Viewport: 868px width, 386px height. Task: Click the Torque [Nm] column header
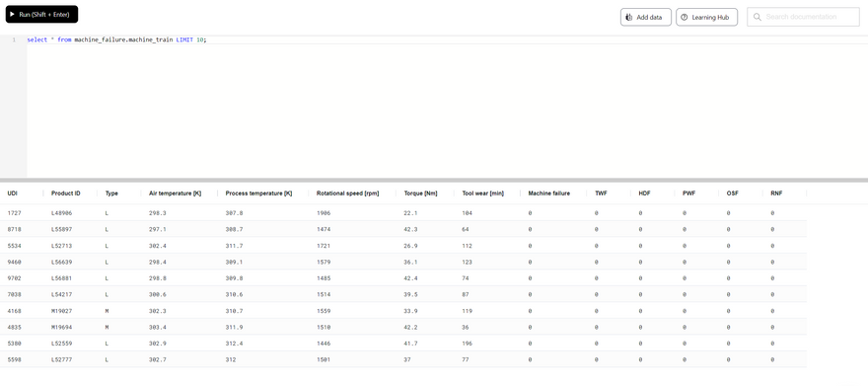coord(421,193)
